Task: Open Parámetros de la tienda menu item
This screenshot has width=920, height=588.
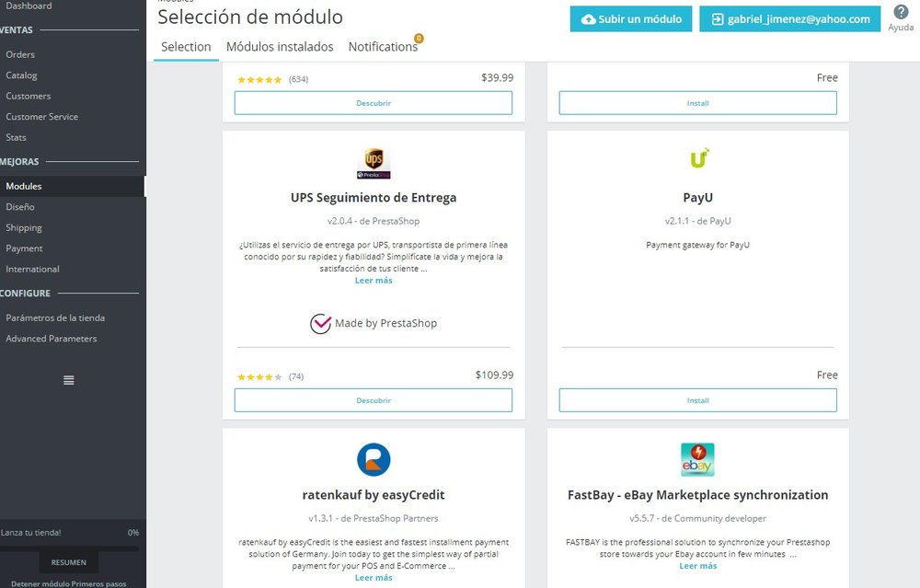Action: tap(55, 318)
